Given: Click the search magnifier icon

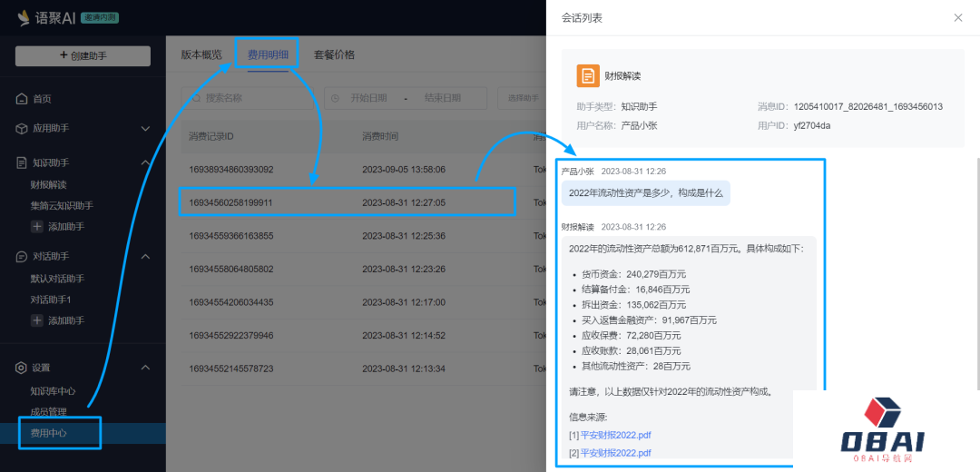Looking at the screenshot, I should pyautogui.click(x=196, y=98).
